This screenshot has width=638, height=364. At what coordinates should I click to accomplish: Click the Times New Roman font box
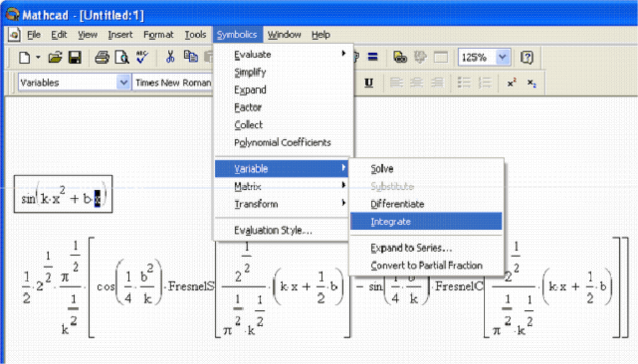pyautogui.click(x=173, y=83)
